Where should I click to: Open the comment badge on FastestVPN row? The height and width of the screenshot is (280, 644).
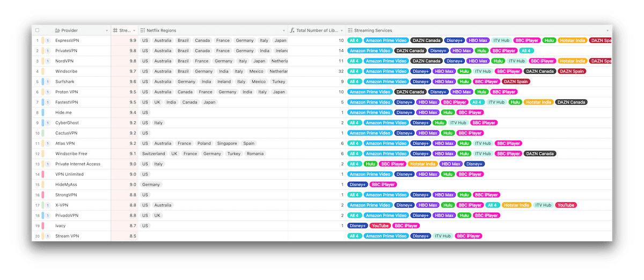click(47, 102)
